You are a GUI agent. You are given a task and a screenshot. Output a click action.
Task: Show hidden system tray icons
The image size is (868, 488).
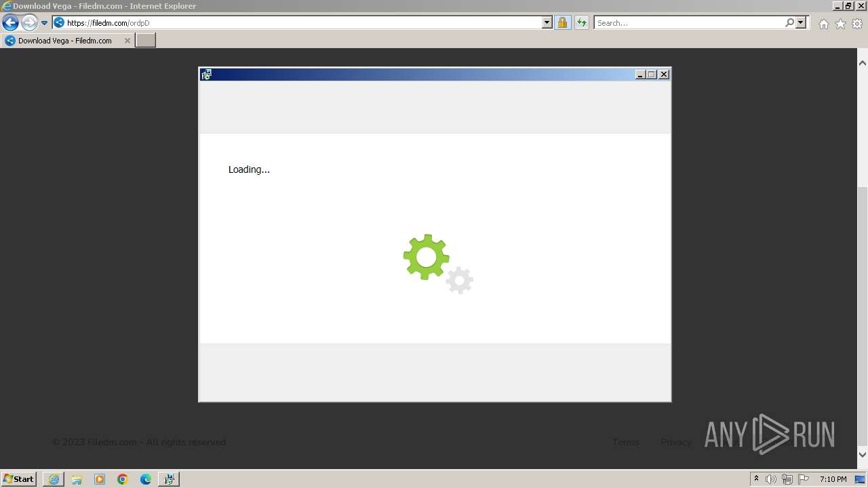pyautogui.click(x=756, y=479)
